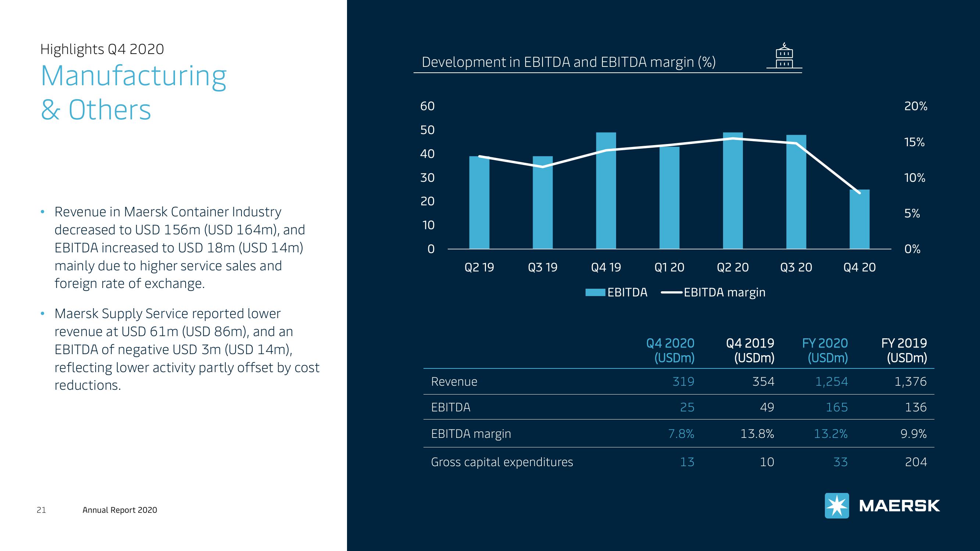Click the FY 2019 revenue value 1,376
The height and width of the screenshot is (551, 980).
click(x=911, y=382)
